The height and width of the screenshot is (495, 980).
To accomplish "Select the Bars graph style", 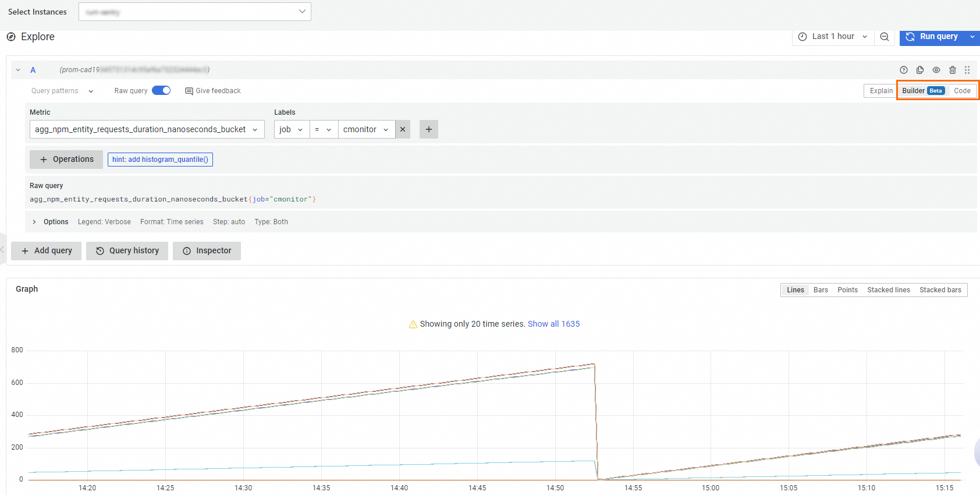I will point(821,290).
